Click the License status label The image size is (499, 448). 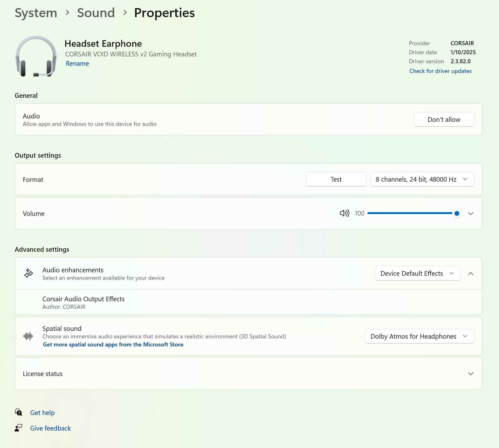[43, 374]
